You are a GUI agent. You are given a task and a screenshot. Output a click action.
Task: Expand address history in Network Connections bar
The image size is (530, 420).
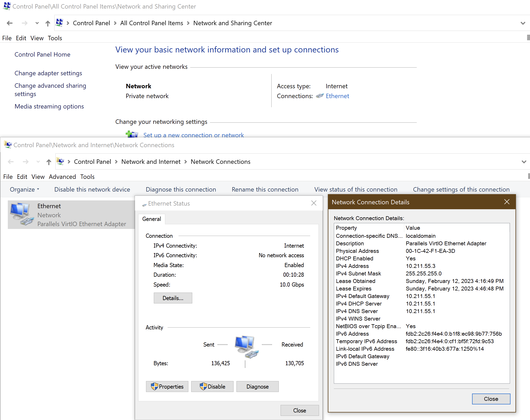click(x=524, y=162)
